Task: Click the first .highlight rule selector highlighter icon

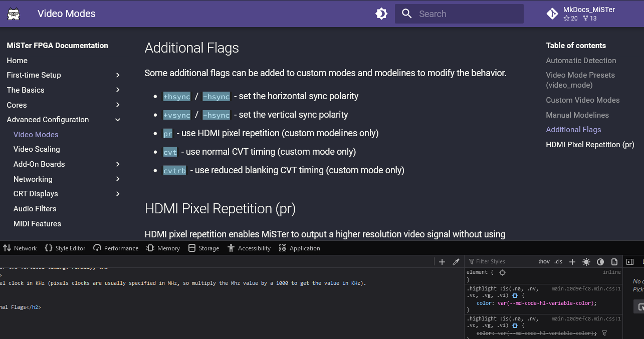Action: (515, 296)
